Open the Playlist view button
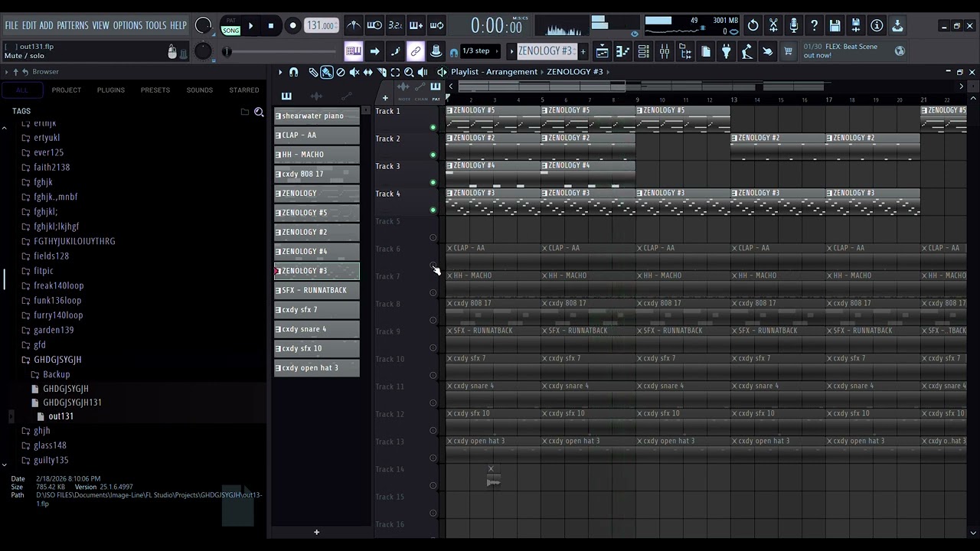 (603, 51)
